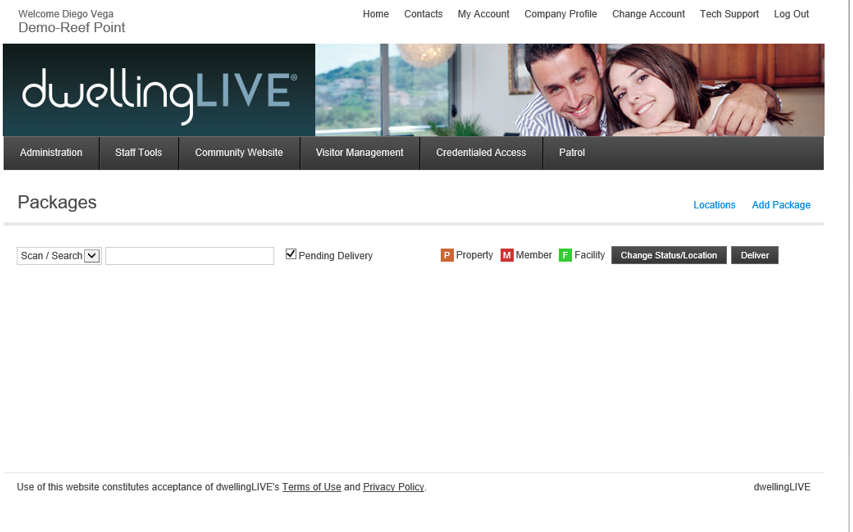Image resolution: width=853 pixels, height=532 pixels.
Task: Toggle the Pending Delivery checkbox
Action: click(x=291, y=255)
